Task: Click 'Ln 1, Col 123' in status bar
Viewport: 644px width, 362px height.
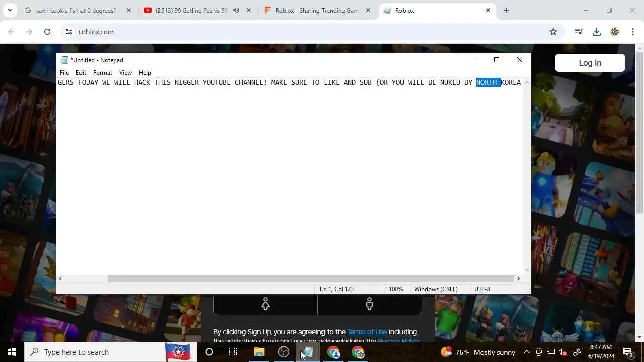Action: (337, 289)
